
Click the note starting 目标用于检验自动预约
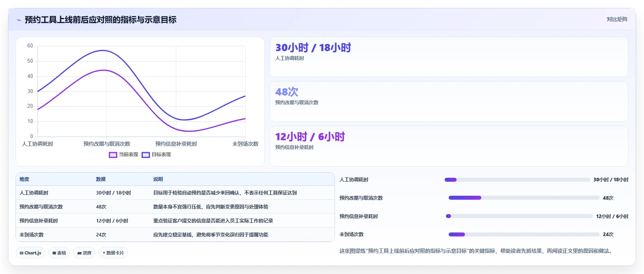click(225, 193)
